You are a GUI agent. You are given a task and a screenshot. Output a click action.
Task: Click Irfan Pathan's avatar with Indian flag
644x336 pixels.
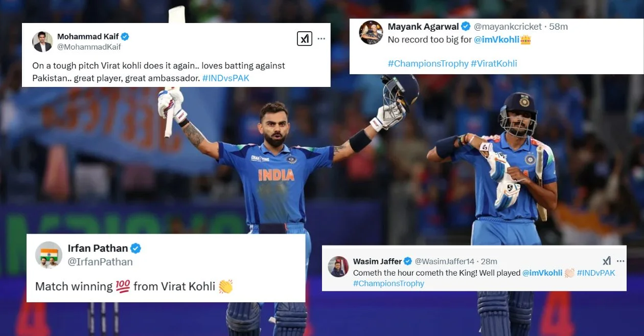coord(49,255)
